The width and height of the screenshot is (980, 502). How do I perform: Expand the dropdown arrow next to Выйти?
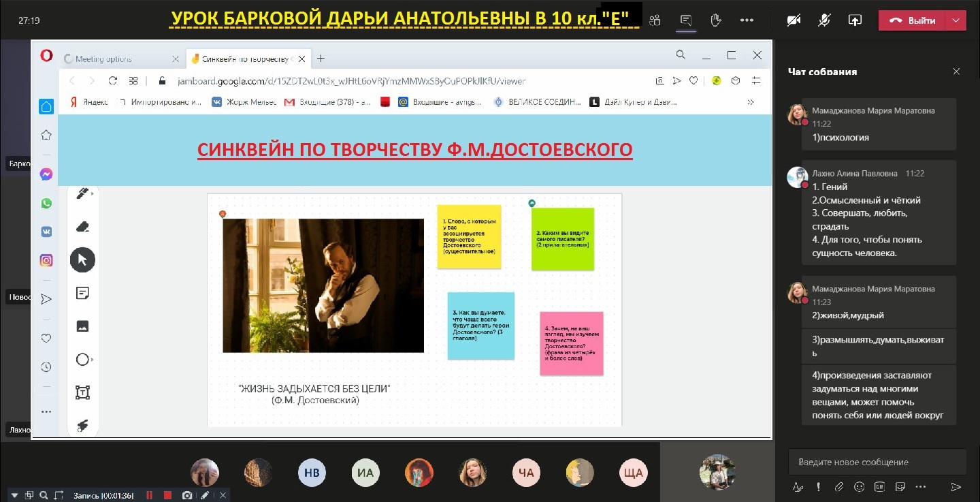[x=957, y=20]
